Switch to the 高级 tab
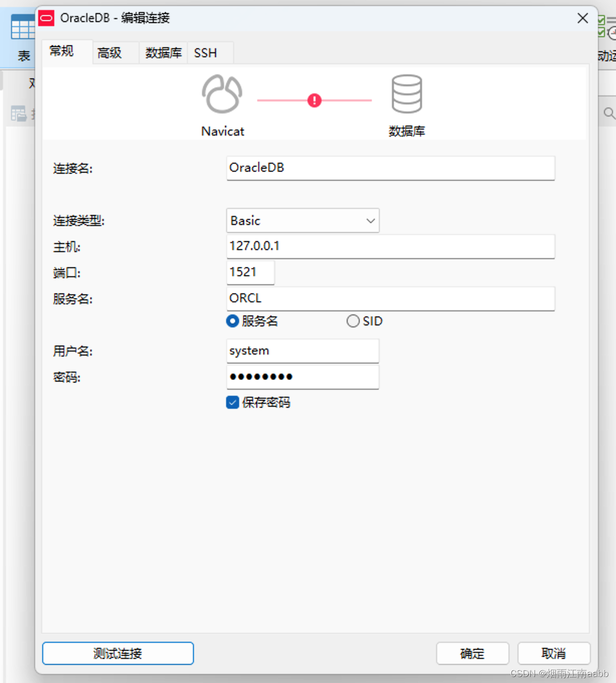The image size is (616, 683). [x=115, y=53]
